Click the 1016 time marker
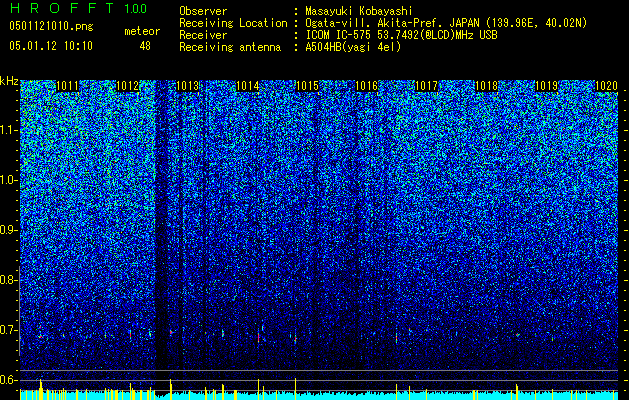Viewport: 629px width, 400px height. (x=367, y=86)
